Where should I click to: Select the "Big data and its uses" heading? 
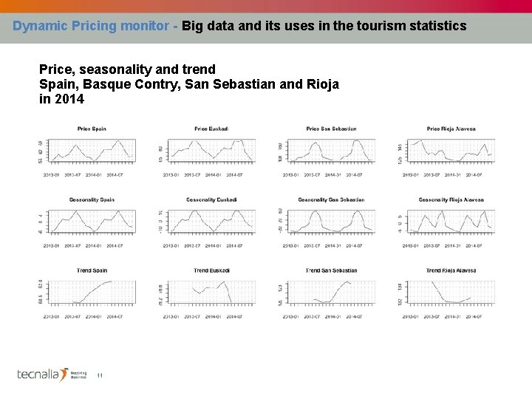click(x=324, y=26)
